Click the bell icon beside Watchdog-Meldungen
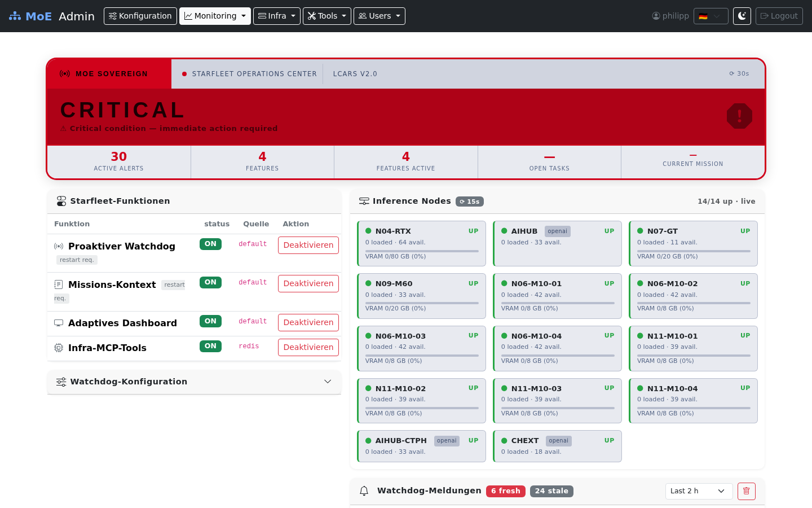This screenshot has width=812, height=508. point(364,491)
